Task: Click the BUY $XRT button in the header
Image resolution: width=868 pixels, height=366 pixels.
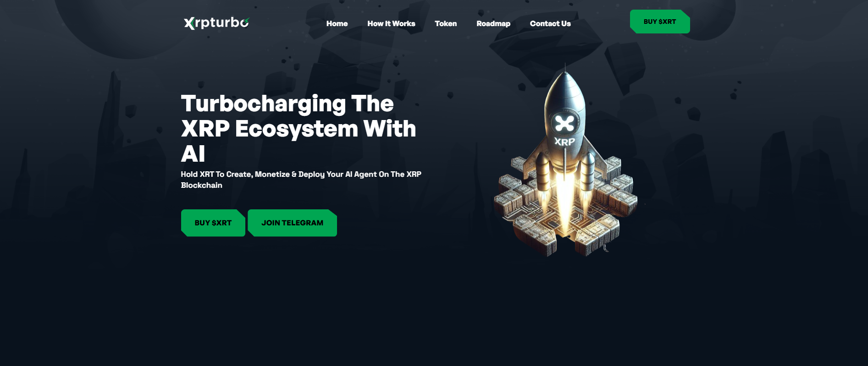Action: [x=660, y=22]
